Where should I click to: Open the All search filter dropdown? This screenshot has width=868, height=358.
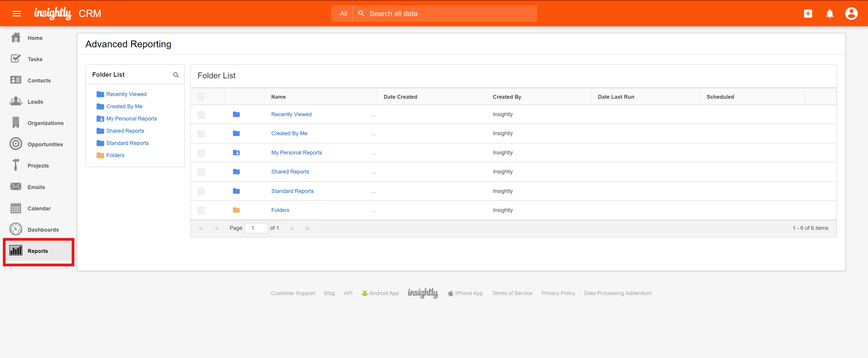tap(343, 14)
